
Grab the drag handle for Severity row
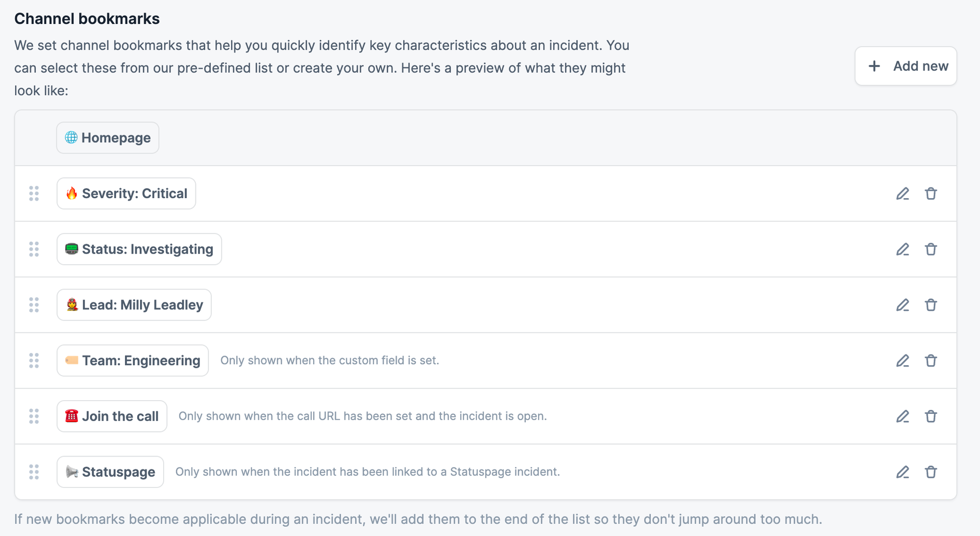(34, 194)
